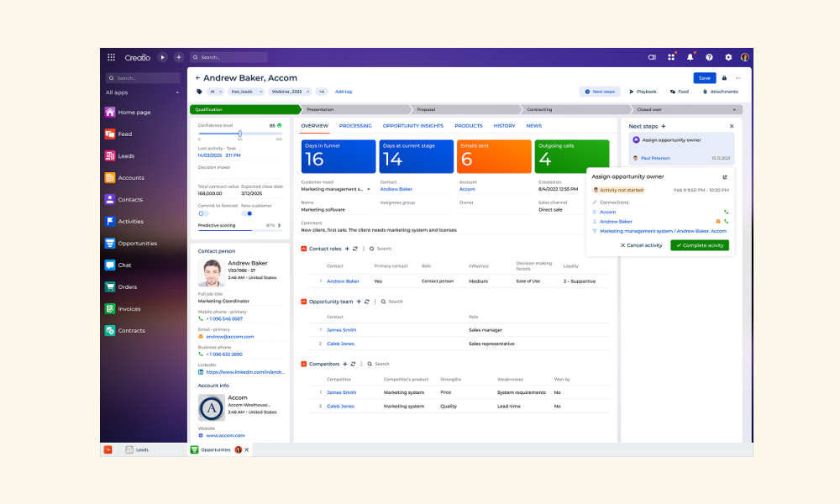The width and height of the screenshot is (840, 504).
Task: Open the Playbook panel
Action: (x=643, y=92)
